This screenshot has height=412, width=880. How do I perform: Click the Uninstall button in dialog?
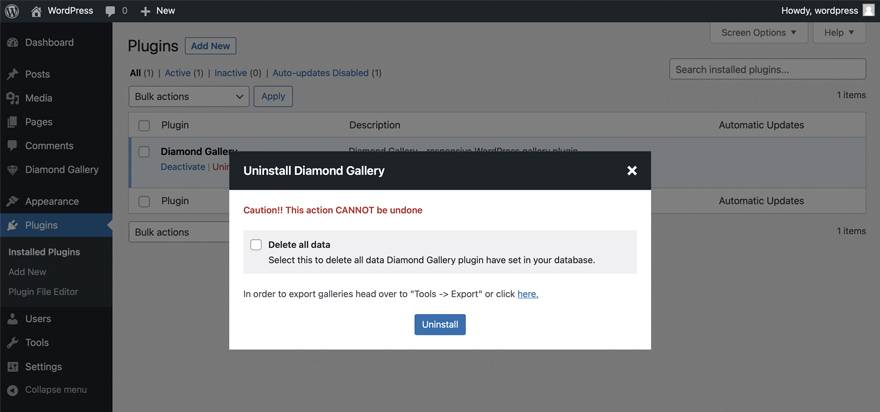[440, 324]
